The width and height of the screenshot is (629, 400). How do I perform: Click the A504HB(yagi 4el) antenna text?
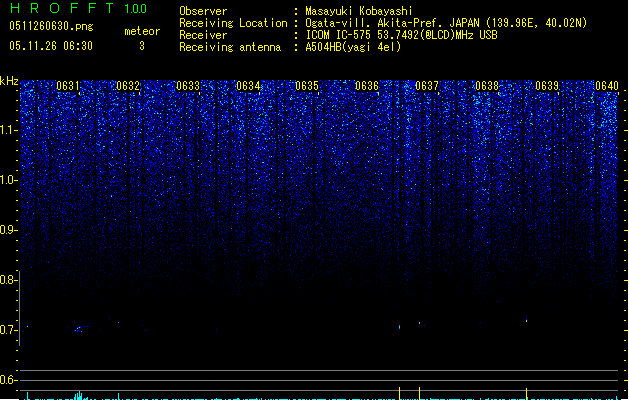[x=353, y=47]
